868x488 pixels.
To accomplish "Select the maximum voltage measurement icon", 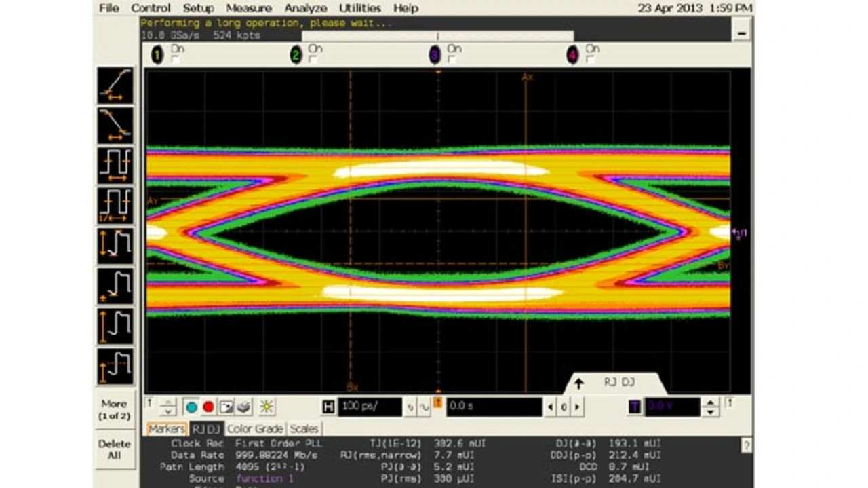I will (115, 326).
